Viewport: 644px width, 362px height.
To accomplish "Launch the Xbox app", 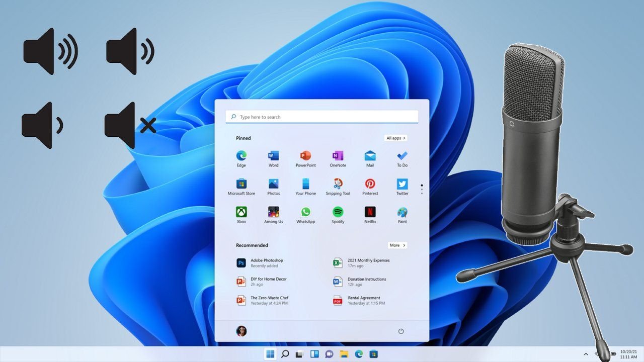I will [242, 215].
